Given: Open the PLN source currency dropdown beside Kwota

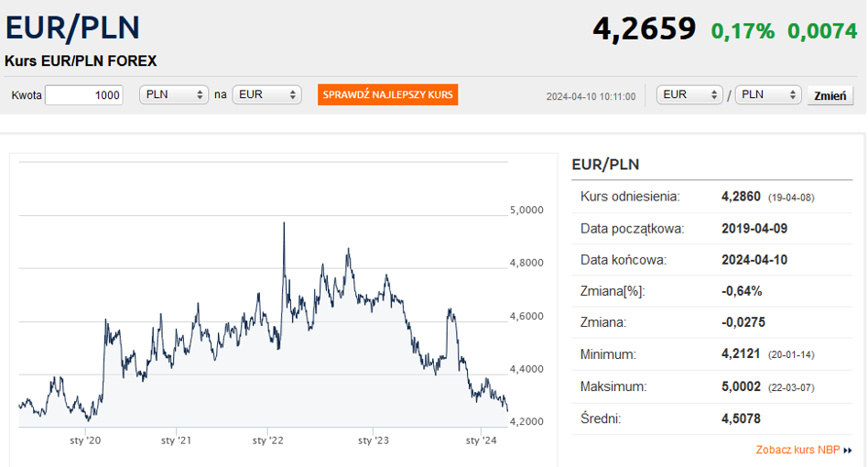Looking at the screenshot, I should click(174, 95).
